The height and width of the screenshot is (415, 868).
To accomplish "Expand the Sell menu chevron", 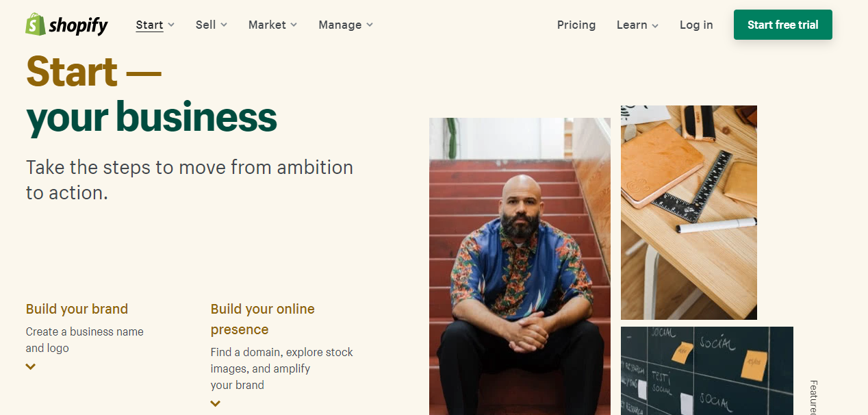I will point(225,25).
